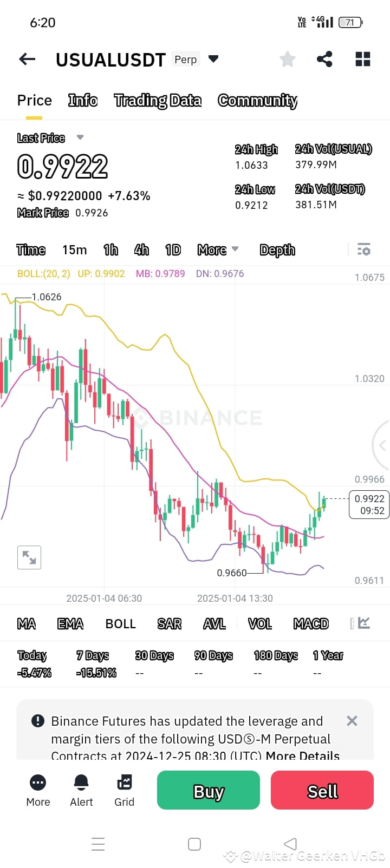Tap the 0.9660 low marker on chart
This screenshot has width=390, height=868.
(x=232, y=573)
